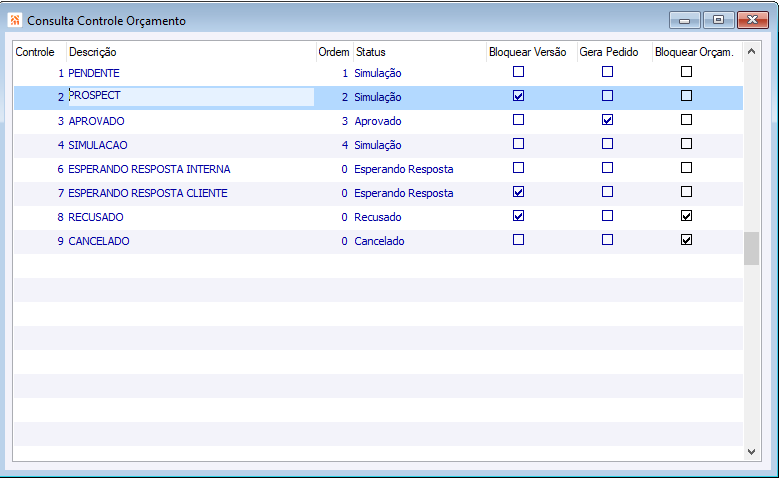This screenshot has width=779, height=480.
Task: Check Gera Pedido for PENDENTE row
Action: [607, 72]
